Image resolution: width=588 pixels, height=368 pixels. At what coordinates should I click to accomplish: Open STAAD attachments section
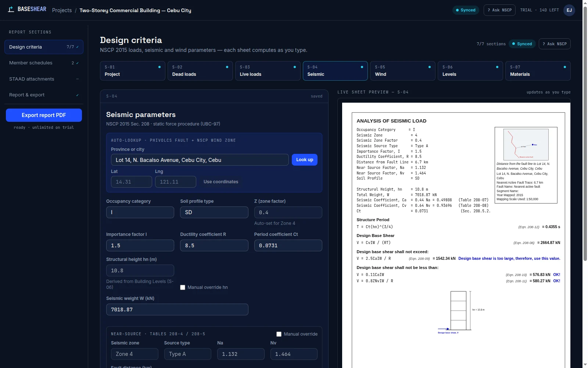coord(44,79)
